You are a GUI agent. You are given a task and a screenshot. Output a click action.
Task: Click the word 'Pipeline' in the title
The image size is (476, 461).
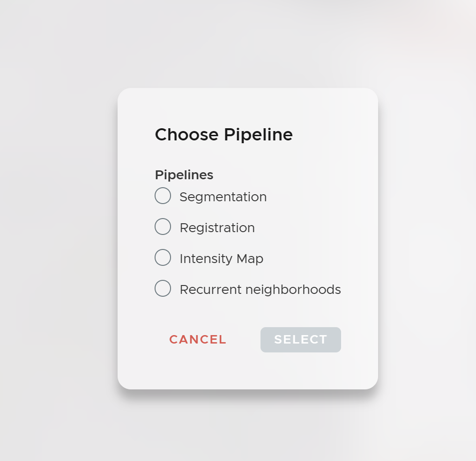(x=258, y=135)
